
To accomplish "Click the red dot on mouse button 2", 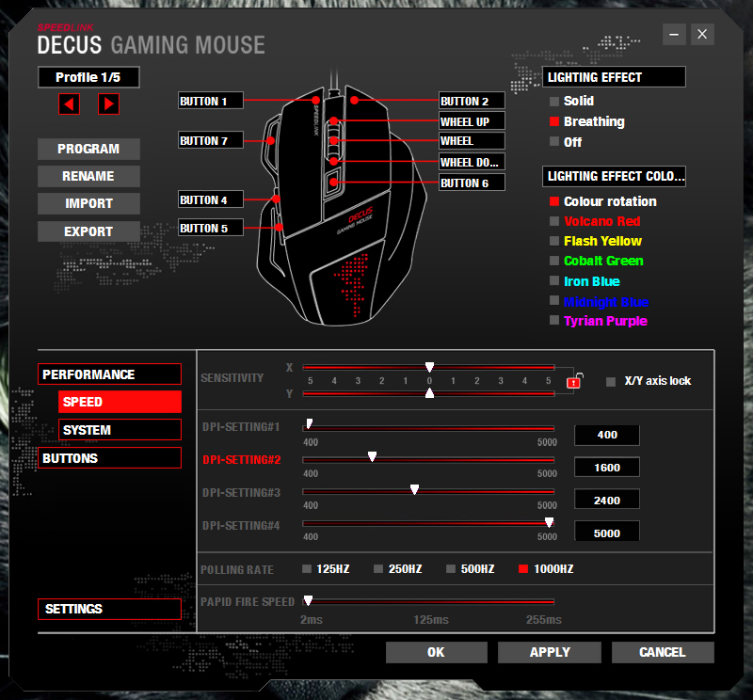I will (x=355, y=100).
